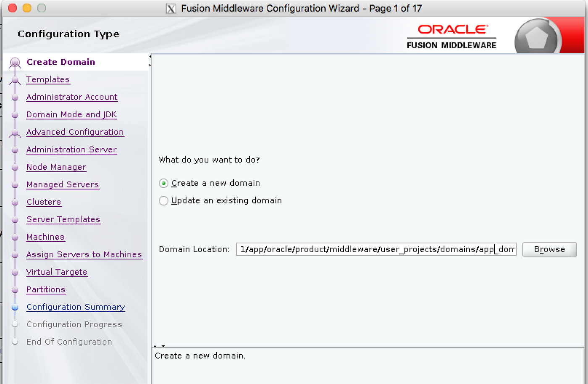The width and height of the screenshot is (588, 384).
Task: Go to the Virtual Targets step
Action: pyautogui.click(x=57, y=272)
